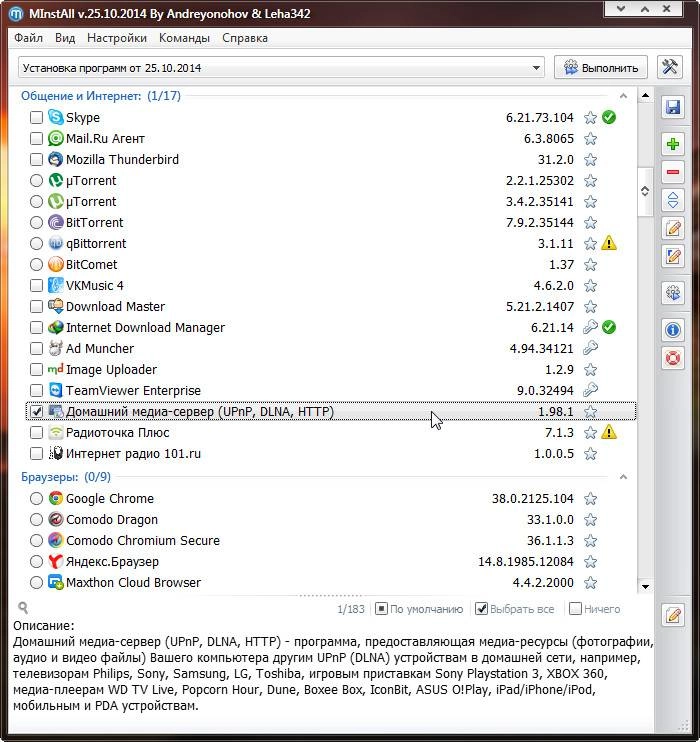Open the Настройки menu
This screenshot has width=700, height=742.
[117, 38]
